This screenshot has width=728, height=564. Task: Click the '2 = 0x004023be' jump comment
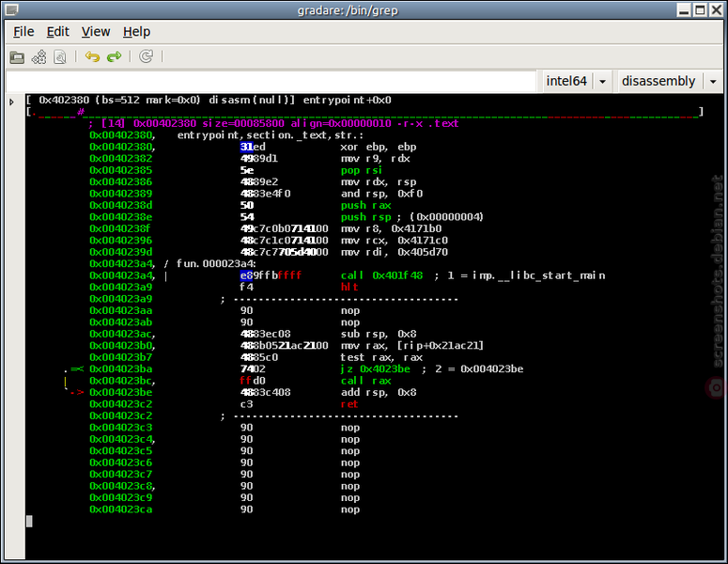(479, 368)
